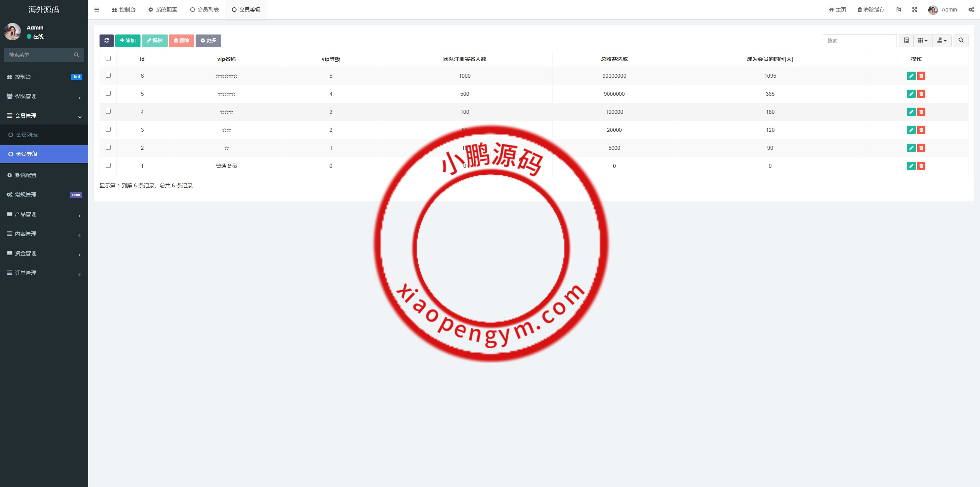Image resolution: width=980 pixels, height=487 pixels.
Task: Delete the row with Id 2
Action: (921, 148)
